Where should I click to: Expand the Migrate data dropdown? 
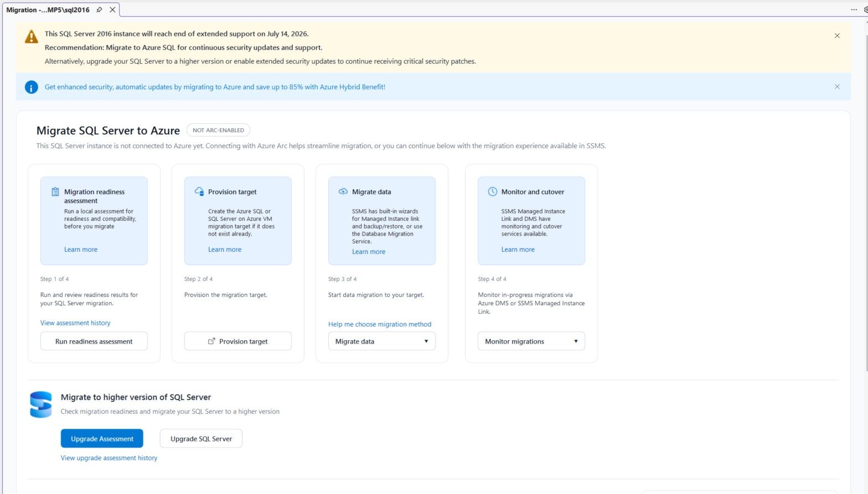[x=382, y=341]
